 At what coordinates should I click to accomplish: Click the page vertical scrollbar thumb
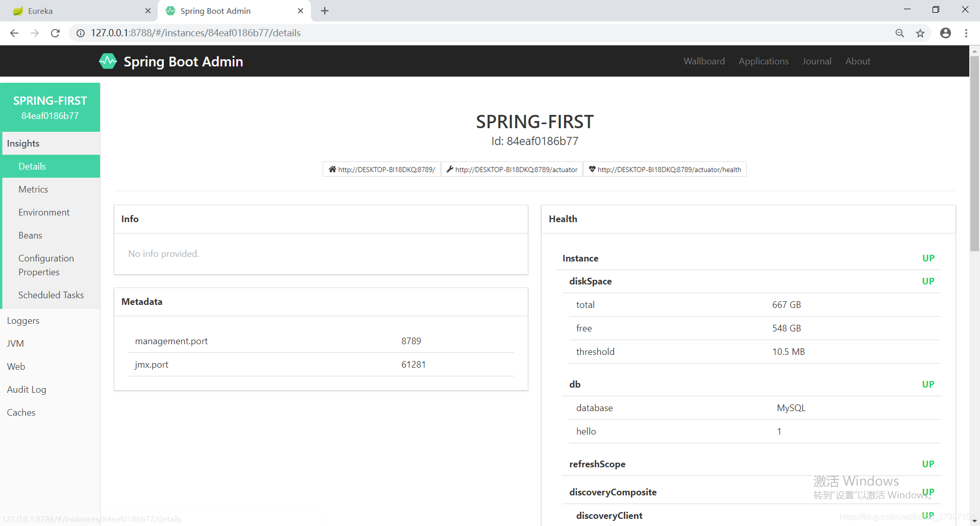(x=974, y=153)
